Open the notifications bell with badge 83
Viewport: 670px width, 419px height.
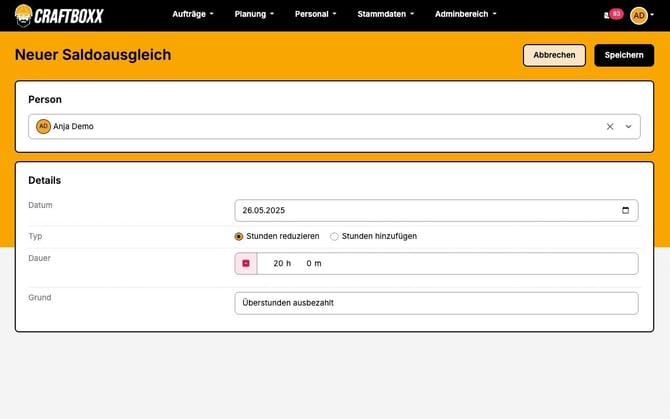(613, 15)
